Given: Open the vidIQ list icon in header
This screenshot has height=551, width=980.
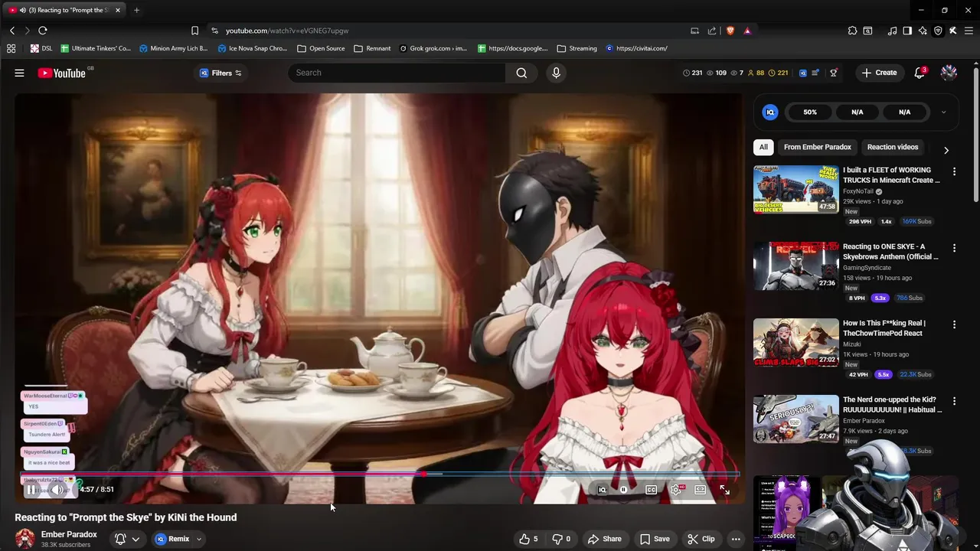Looking at the screenshot, I should (x=816, y=73).
